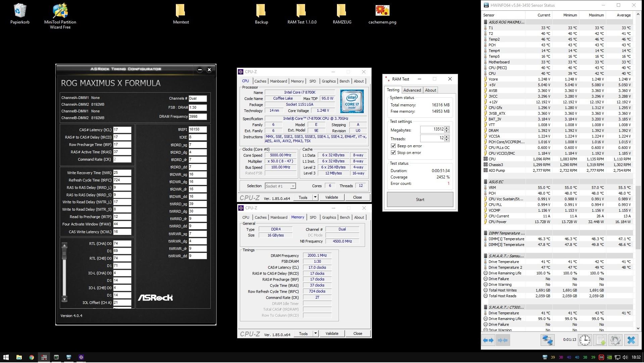The height and width of the screenshot is (363, 644).
Task: Open HWiNFO sensor settings gear icon
Action: pos(615,340)
